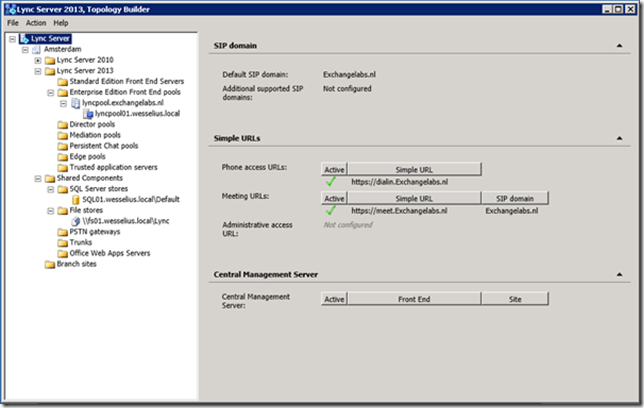
Task: Click the fs01.wesselius.local Lync file share icon
Action: click(75, 222)
